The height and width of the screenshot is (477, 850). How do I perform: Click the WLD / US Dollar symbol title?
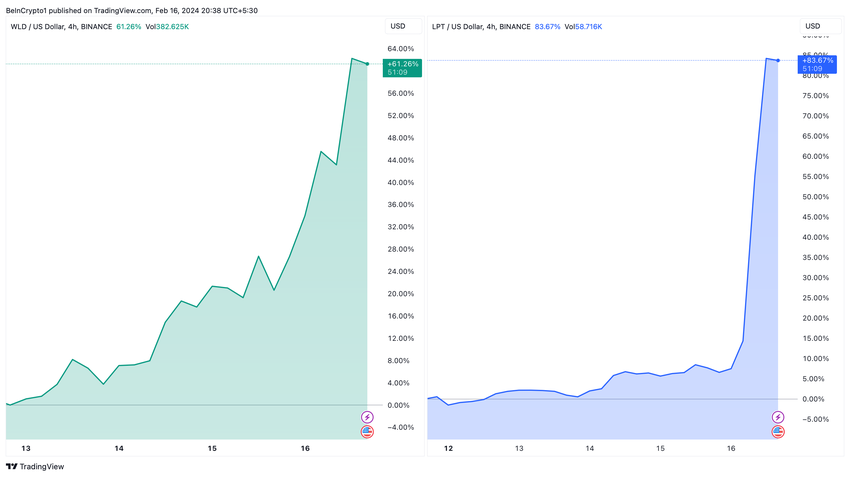coord(37,27)
